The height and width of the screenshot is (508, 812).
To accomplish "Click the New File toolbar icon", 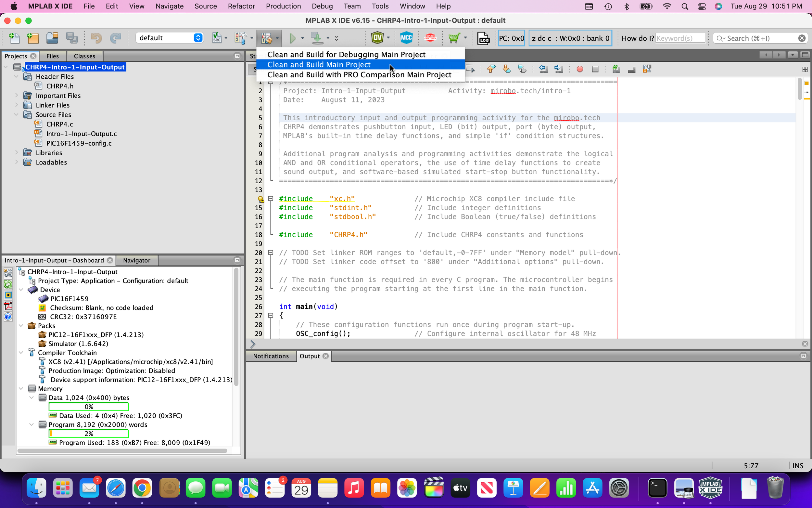I will 14,38.
